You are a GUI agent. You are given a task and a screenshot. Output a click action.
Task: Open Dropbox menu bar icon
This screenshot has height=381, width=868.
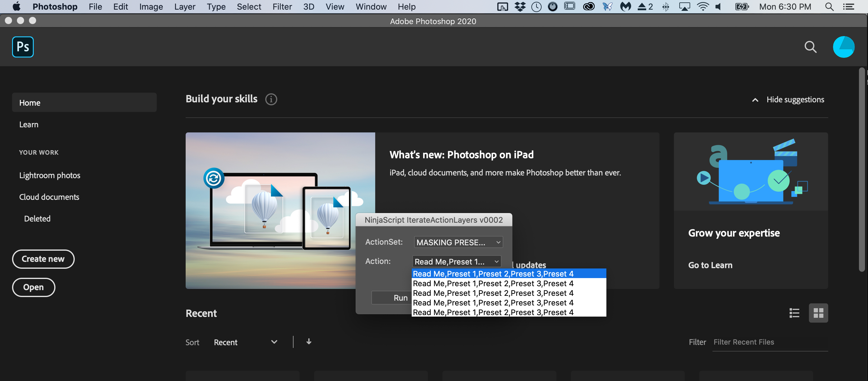pos(520,6)
